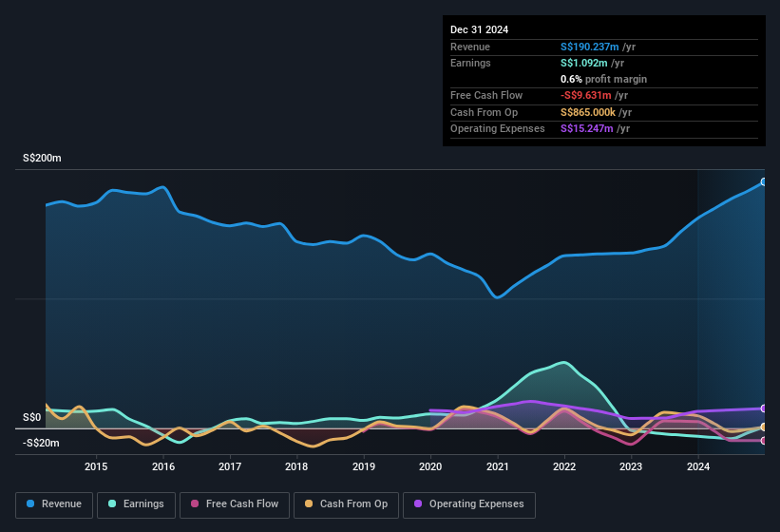Click the Revenue endpoint marker at chart edge

click(763, 182)
